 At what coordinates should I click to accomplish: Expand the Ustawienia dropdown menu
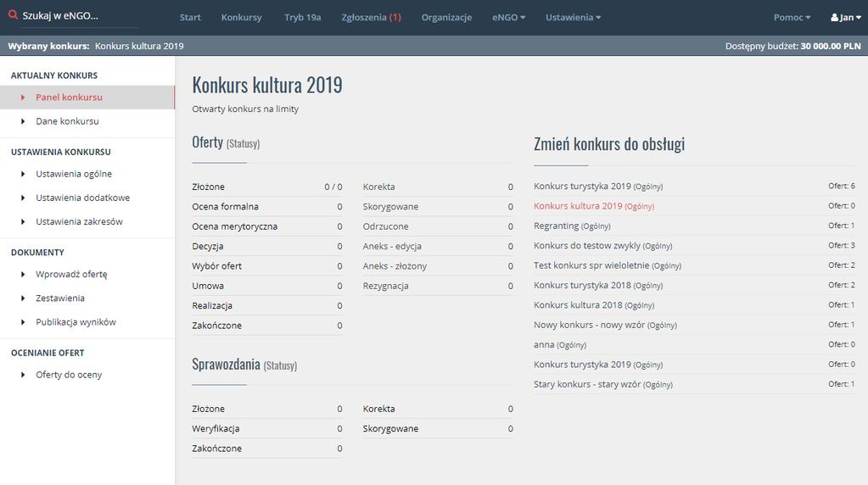click(x=573, y=17)
